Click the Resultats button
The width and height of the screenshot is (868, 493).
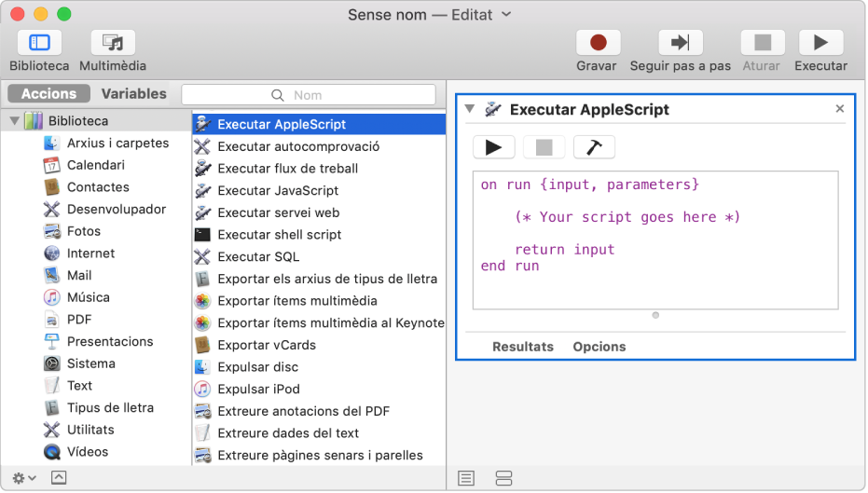coord(522,347)
